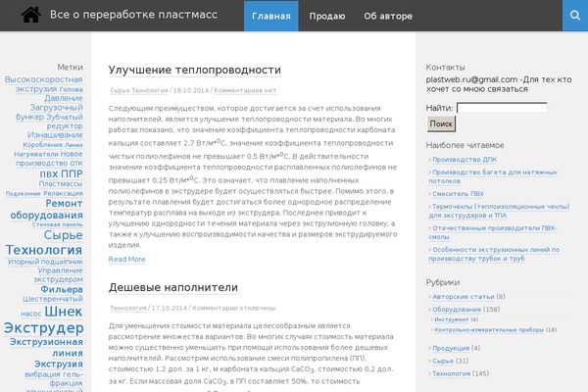Click the Фильера tag
588x392 pixels.
[x=62, y=290]
